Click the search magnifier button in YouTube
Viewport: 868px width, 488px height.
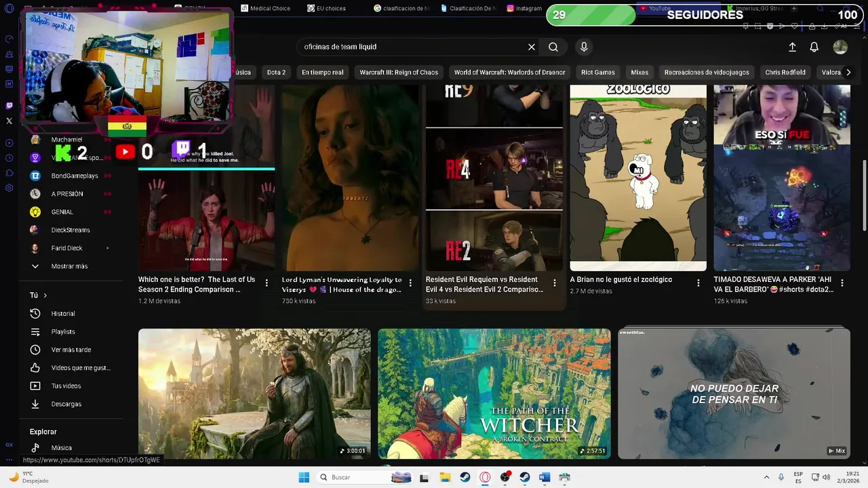553,47
